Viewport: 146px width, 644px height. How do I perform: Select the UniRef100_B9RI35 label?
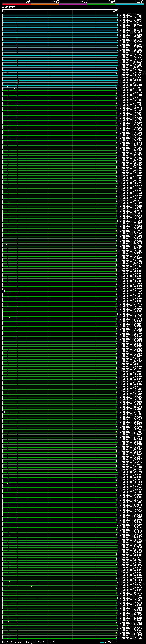131,53
